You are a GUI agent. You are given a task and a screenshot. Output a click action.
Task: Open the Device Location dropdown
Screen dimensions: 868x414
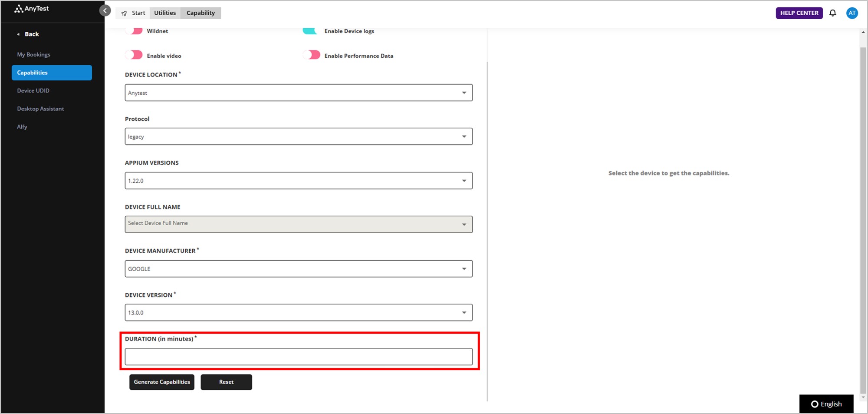click(x=299, y=93)
